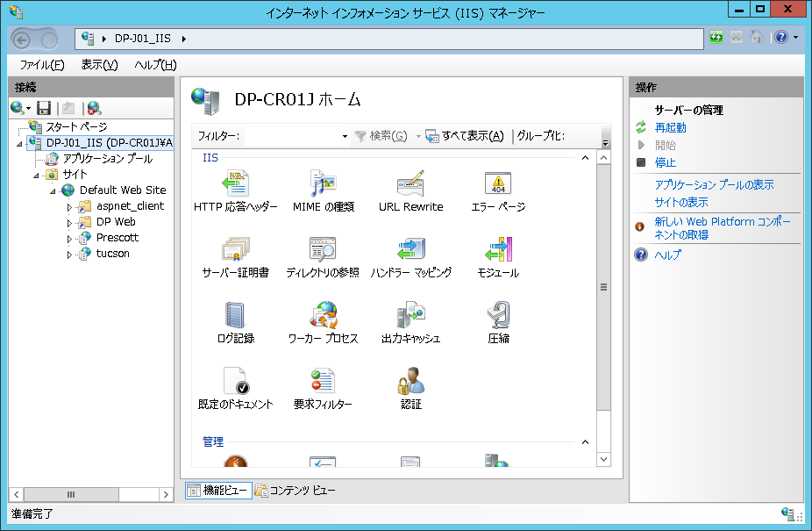Image resolution: width=812 pixels, height=531 pixels.
Task: Open the 出力キャッシュ feature
Action: click(x=410, y=322)
